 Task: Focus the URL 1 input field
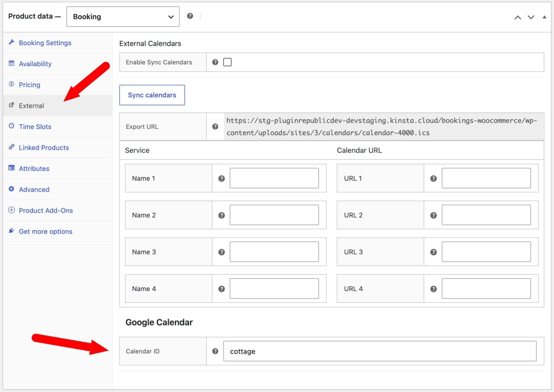pos(486,178)
